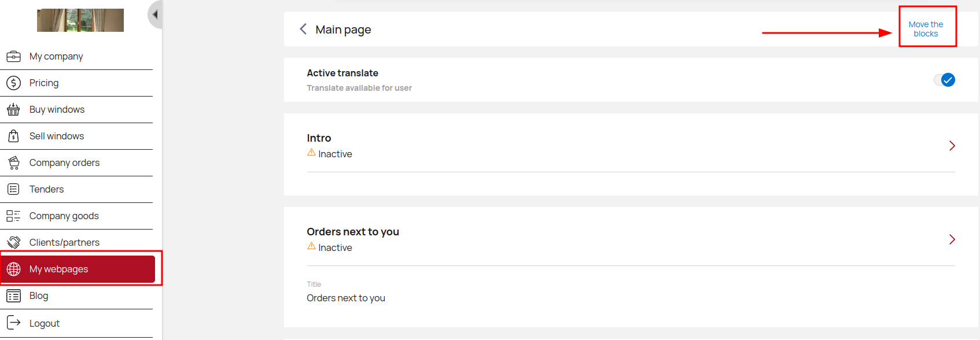Disable the Active translate toggle
This screenshot has height=340, width=980.
click(945, 80)
